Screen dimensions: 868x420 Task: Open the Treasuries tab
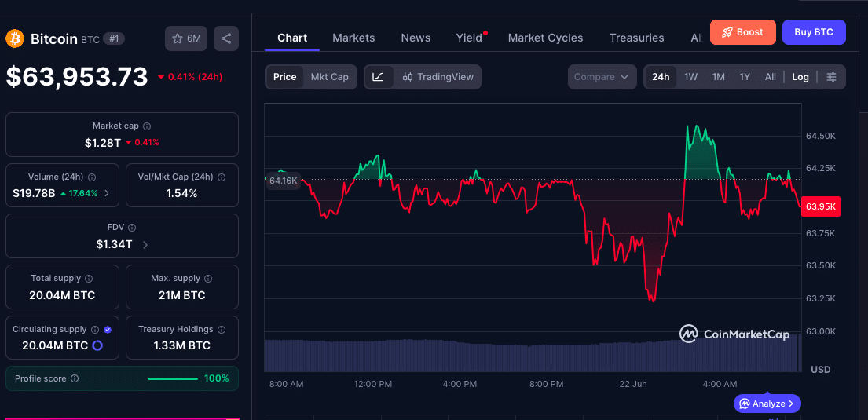point(636,38)
